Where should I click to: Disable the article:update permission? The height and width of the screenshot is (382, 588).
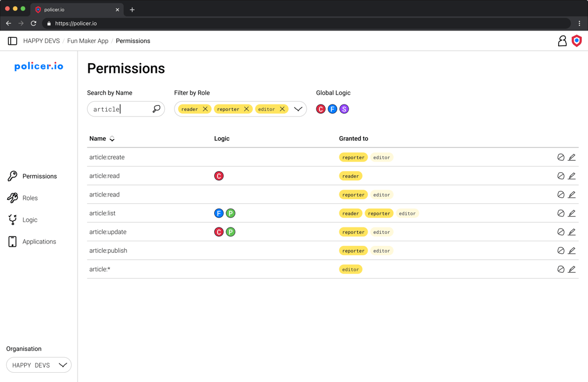[560, 232]
